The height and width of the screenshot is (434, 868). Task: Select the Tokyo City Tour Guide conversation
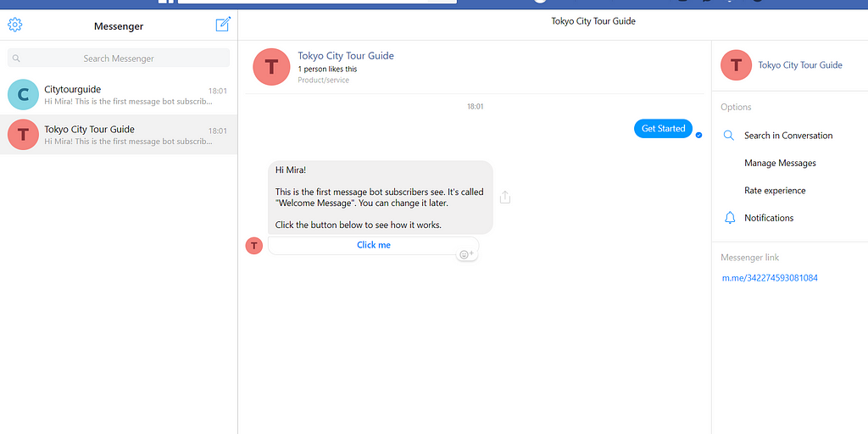coord(119,135)
